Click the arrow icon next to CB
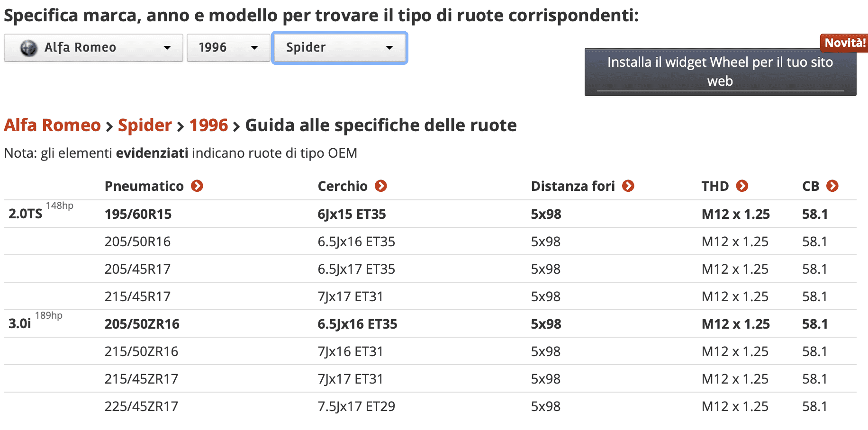Screen dimensions: 868x430 (832, 186)
